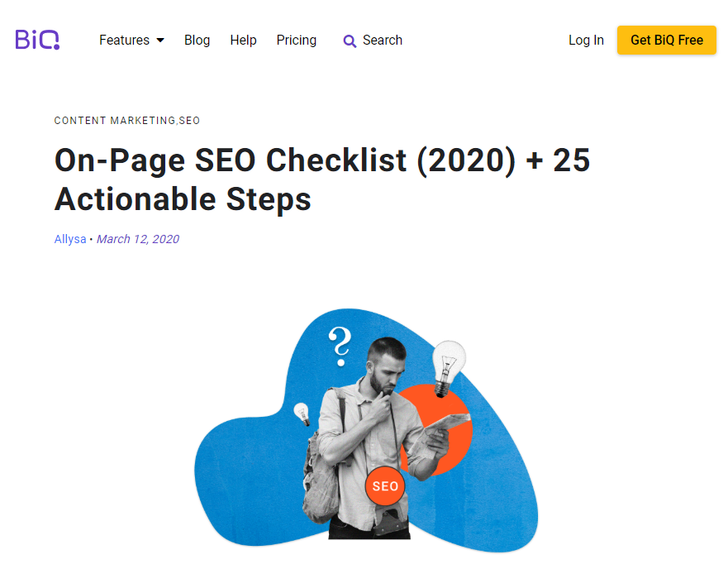This screenshot has width=728, height=569.
Task: Open the Features menu
Action: click(x=131, y=40)
